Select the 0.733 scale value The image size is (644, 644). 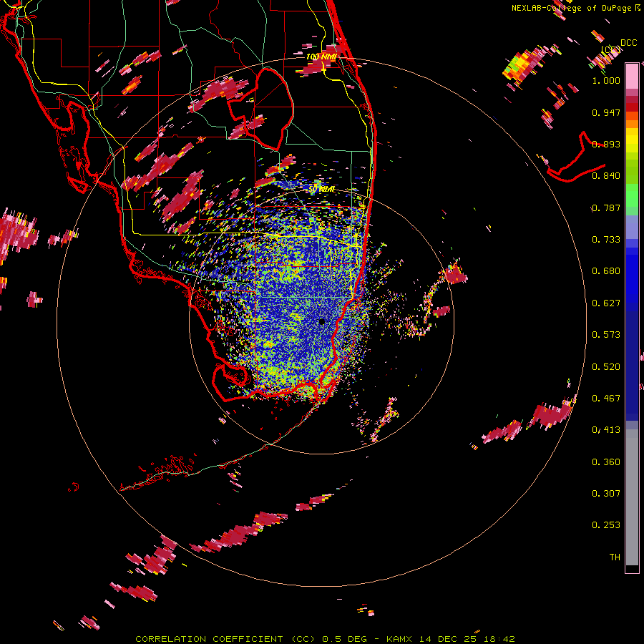[x=606, y=240]
